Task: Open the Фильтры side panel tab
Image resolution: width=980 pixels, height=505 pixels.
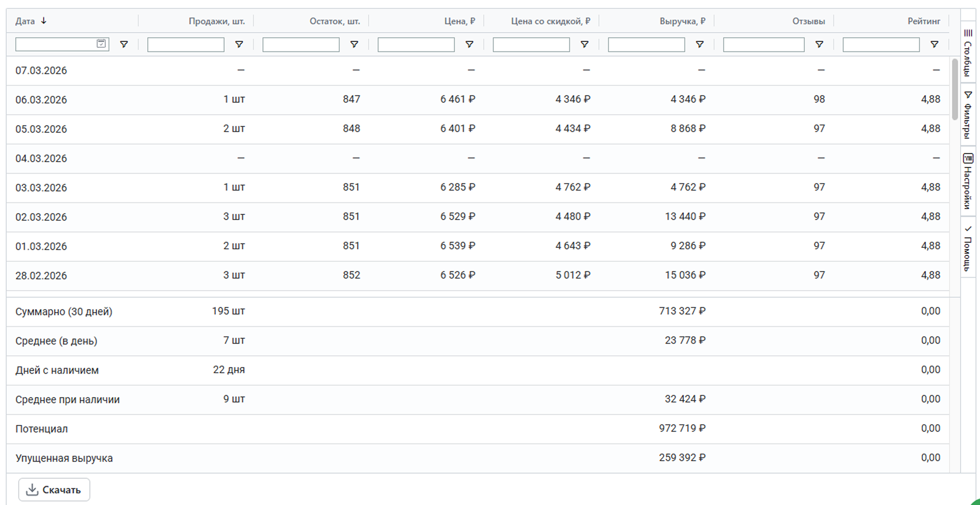Action: point(968,115)
